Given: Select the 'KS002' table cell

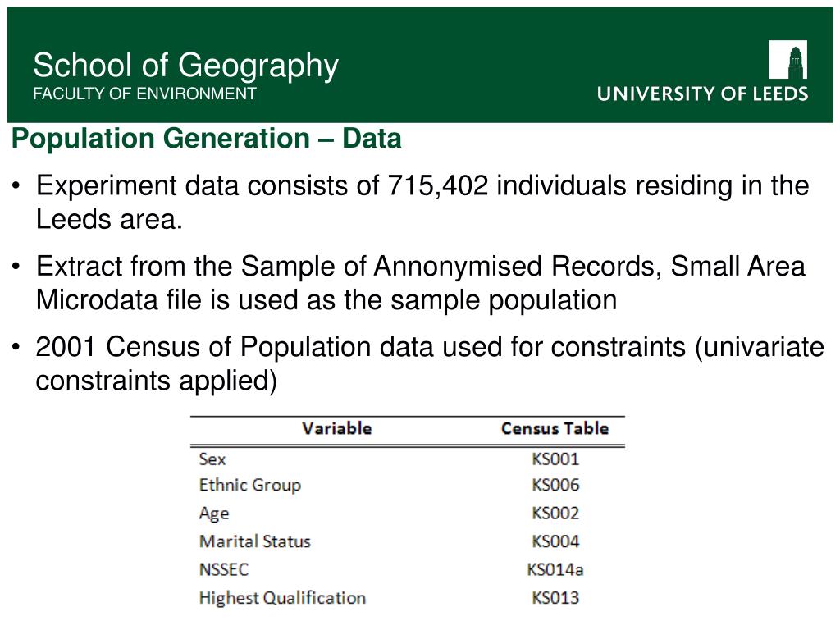Looking at the screenshot, I should click(x=555, y=514).
